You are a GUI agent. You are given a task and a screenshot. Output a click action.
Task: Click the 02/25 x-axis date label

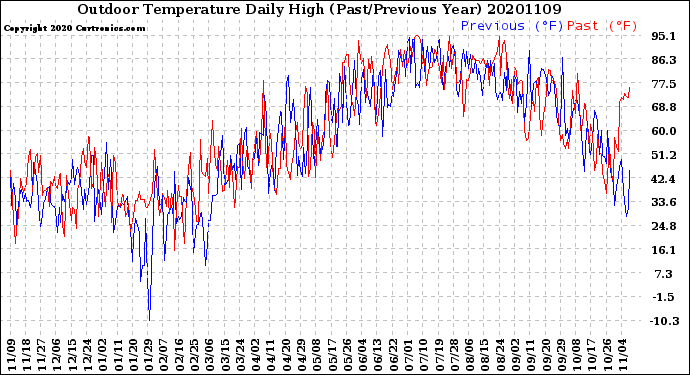pyautogui.click(x=194, y=355)
